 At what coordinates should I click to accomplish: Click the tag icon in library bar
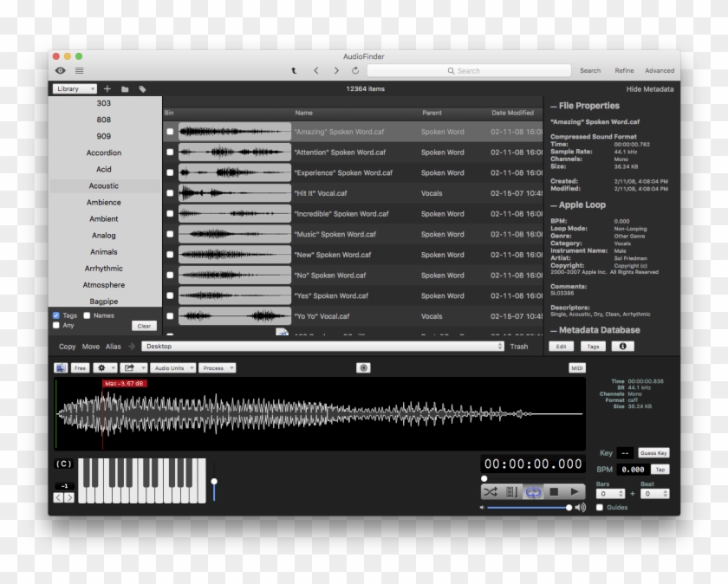coord(142,89)
